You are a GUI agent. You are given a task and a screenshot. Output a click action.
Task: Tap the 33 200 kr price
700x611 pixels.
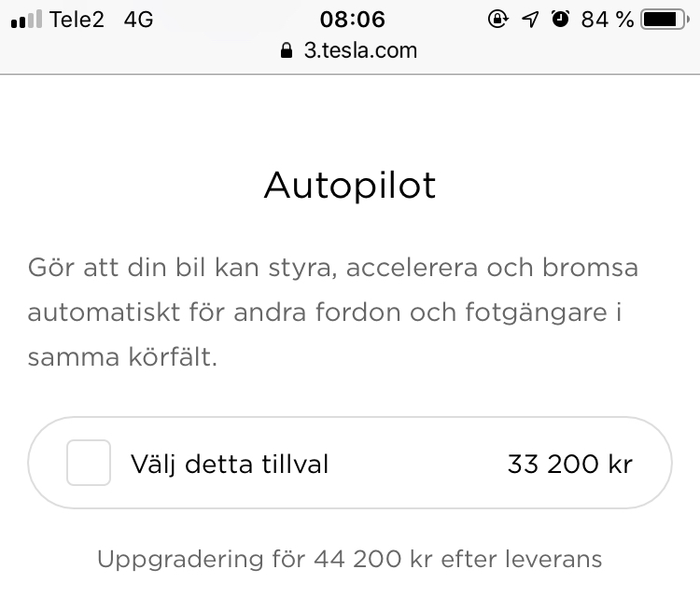(570, 464)
